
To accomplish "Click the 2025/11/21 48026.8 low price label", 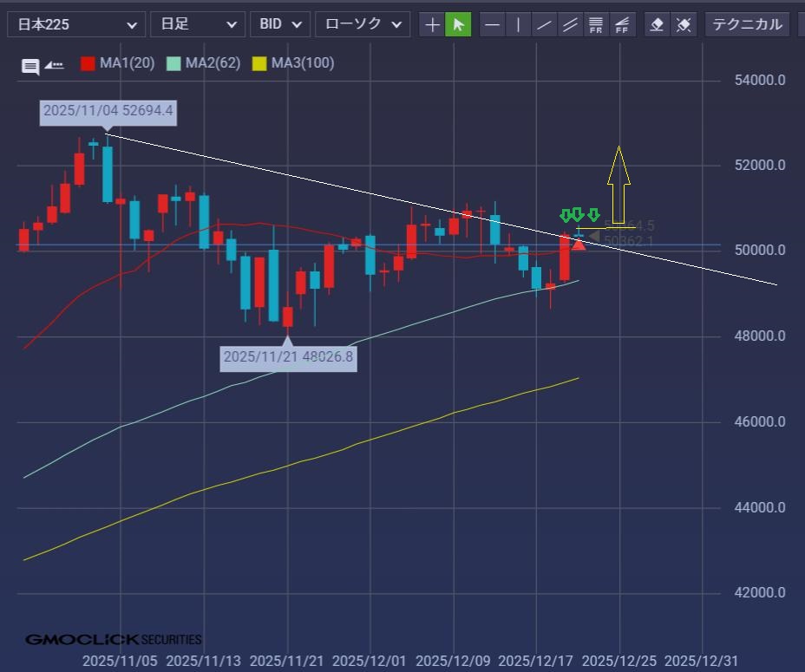I will coord(288,356).
